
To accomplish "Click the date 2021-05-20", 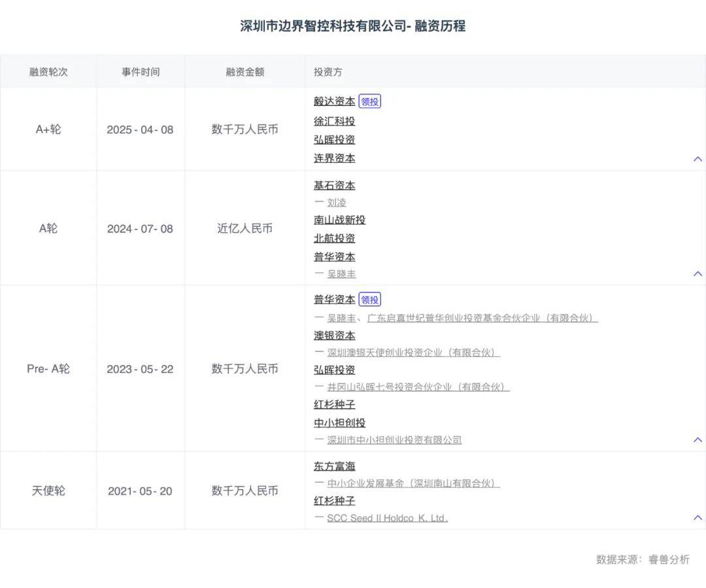I will (x=140, y=491).
